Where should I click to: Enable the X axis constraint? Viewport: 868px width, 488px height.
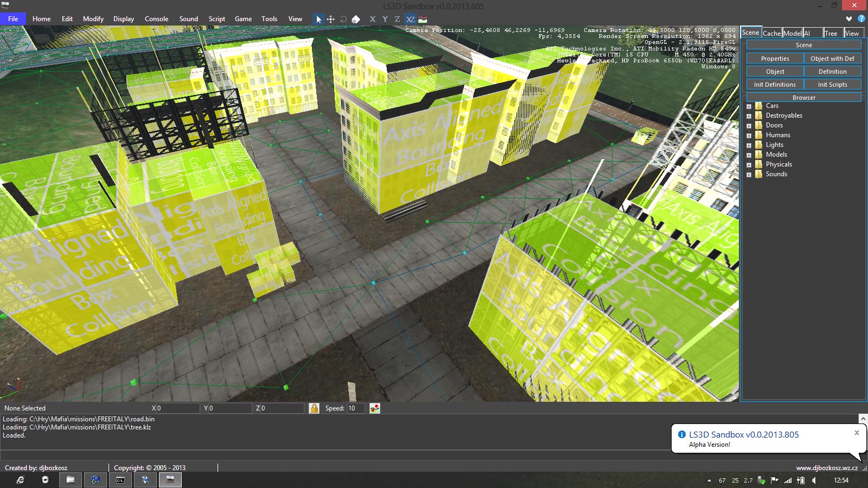click(372, 19)
